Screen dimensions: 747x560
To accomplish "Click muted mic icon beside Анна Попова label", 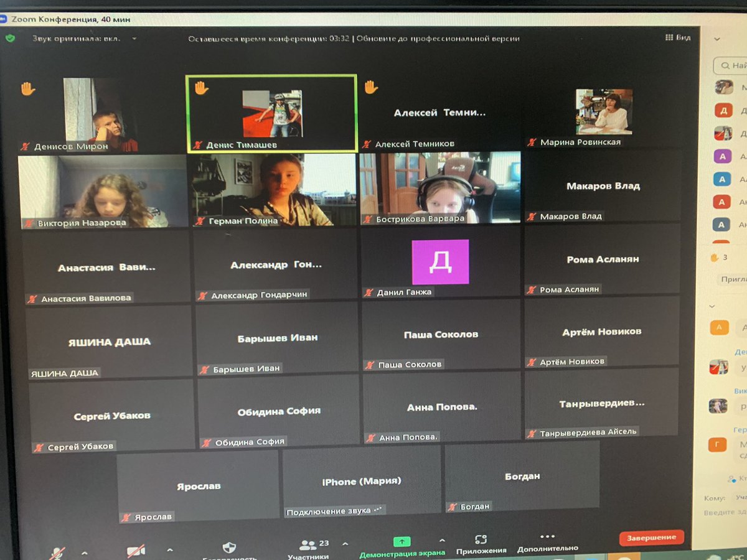I will click(x=371, y=437).
